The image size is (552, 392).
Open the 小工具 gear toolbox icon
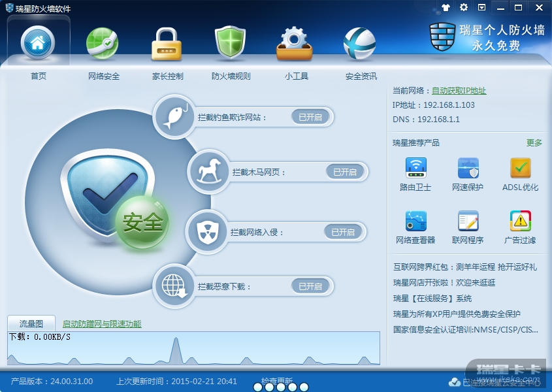[x=295, y=43]
